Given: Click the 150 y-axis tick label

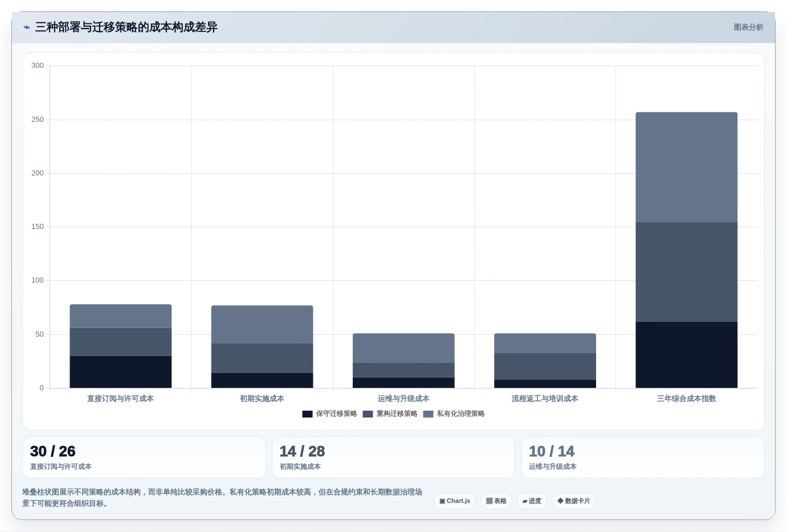Looking at the screenshot, I should (x=38, y=227).
